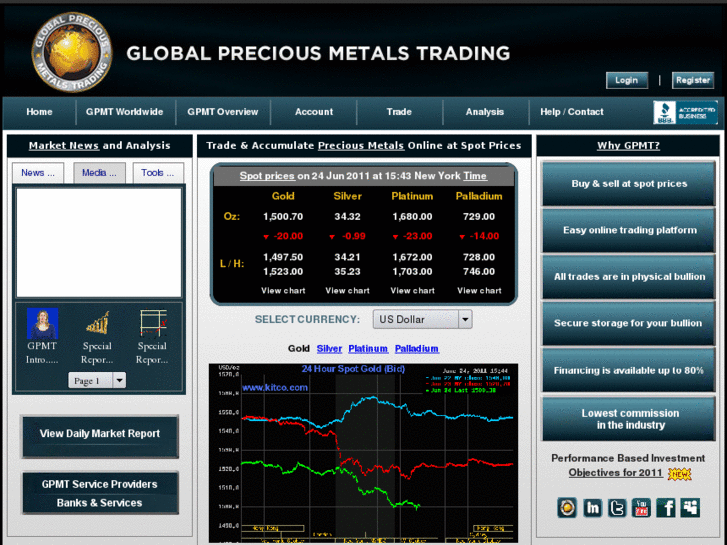Open the GPMT Worldwide menu
The width and height of the screenshot is (727, 545).
pyautogui.click(x=124, y=112)
